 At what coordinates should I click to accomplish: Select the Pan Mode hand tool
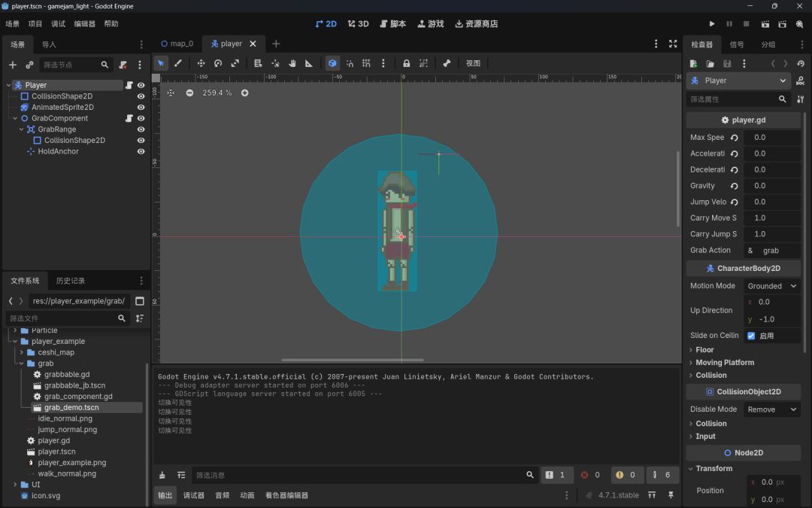[x=292, y=63]
